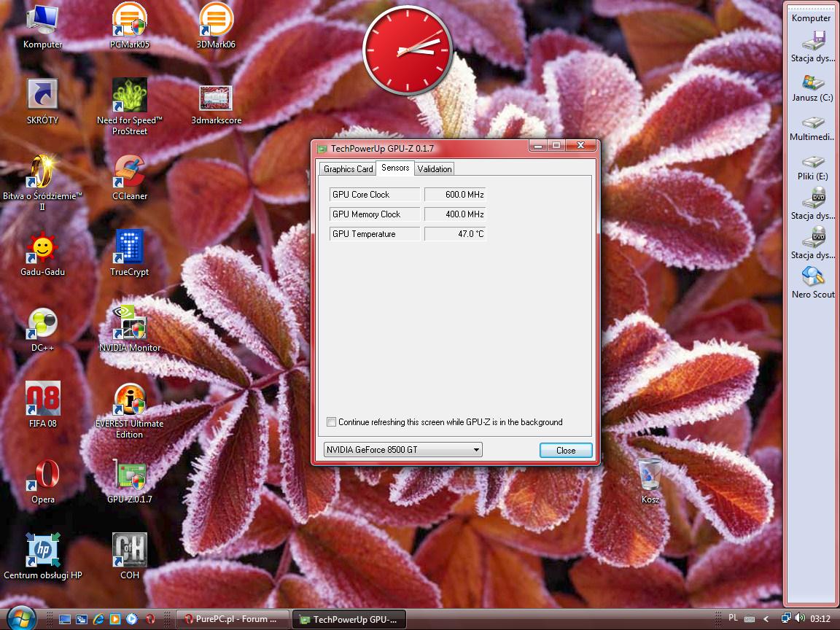Click the 600.0 MHz core clock value
This screenshot has height=630, width=840.
click(x=455, y=195)
